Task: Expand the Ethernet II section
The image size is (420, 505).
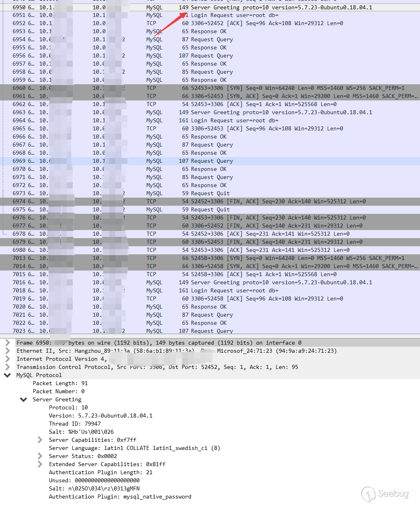Action: click(7, 351)
